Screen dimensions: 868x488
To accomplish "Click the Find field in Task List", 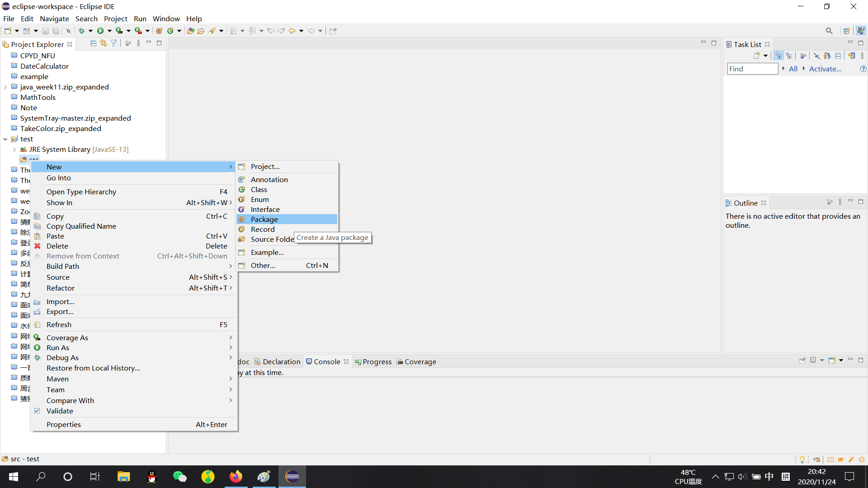I will [x=752, y=69].
